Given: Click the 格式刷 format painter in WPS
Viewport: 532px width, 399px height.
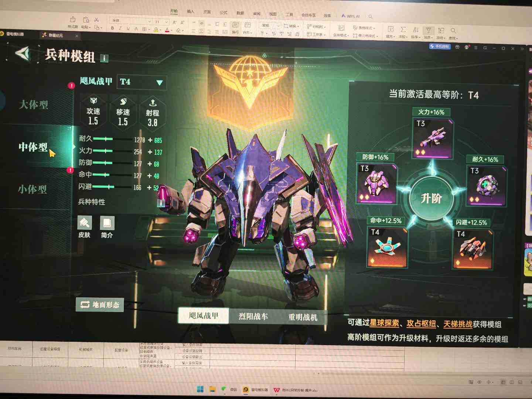Looking at the screenshot, I should point(72,22).
